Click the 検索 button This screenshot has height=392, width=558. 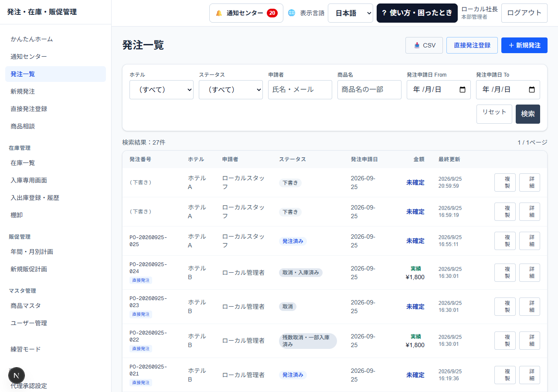(528, 114)
